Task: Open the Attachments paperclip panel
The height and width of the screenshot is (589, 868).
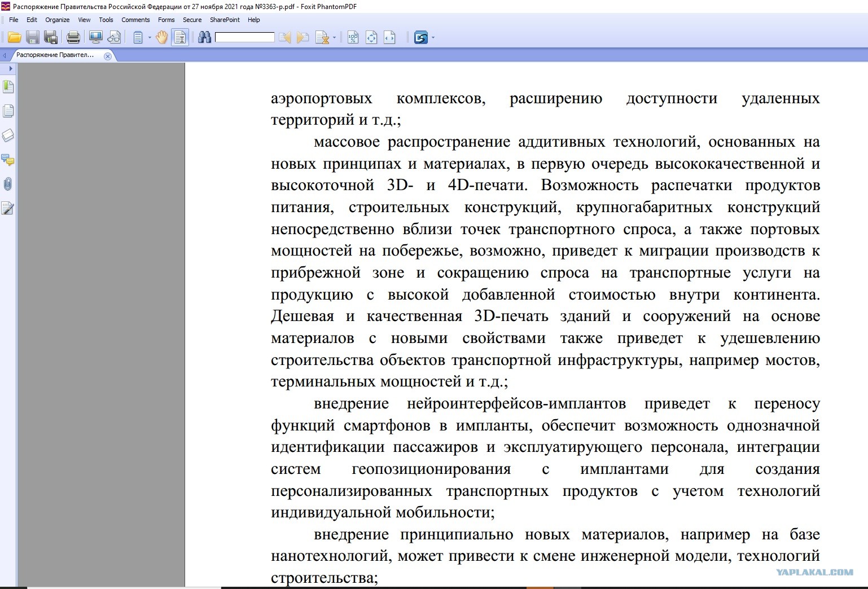Action: coord(8,184)
